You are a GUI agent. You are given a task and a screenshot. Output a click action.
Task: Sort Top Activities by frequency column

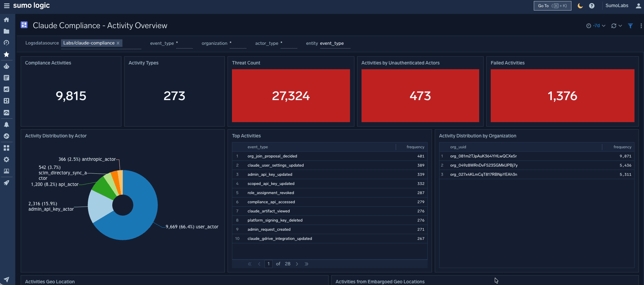[x=415, y=147]
